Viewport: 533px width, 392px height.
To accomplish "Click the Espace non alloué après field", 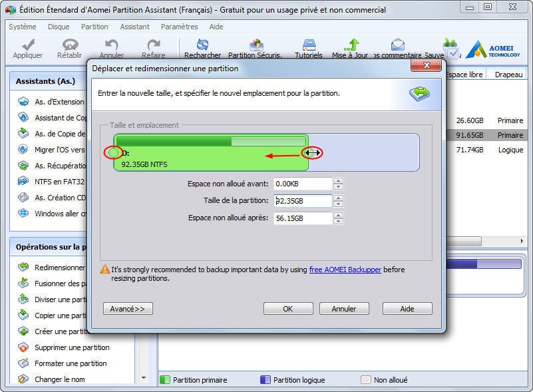I will pos(303,218).
